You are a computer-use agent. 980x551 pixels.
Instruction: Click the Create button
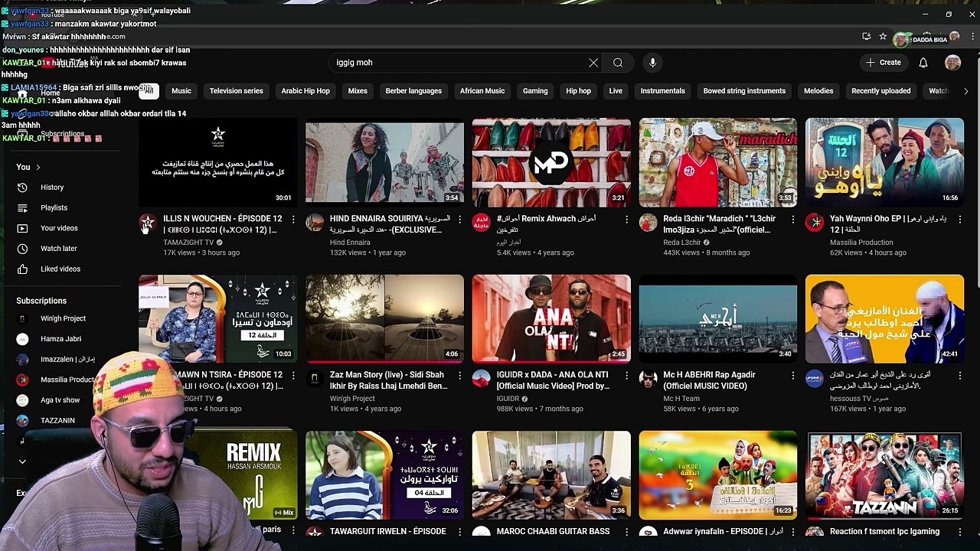tap(884, 63)
